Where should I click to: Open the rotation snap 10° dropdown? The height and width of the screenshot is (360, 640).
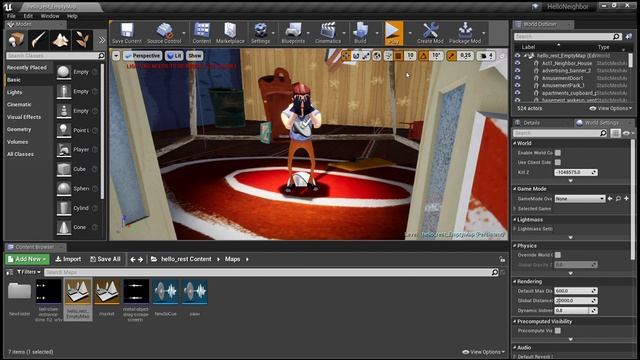(x=436, y=56)
